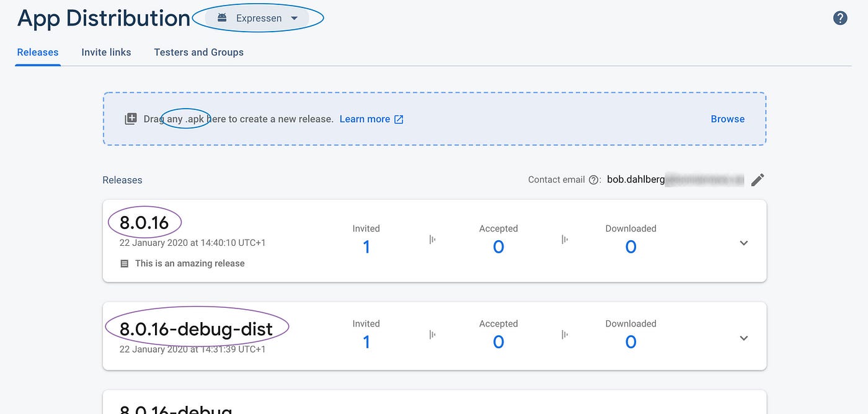Screen dimensions: 868x414
Task: Open the help question mark icon
Action: point(840,18)
